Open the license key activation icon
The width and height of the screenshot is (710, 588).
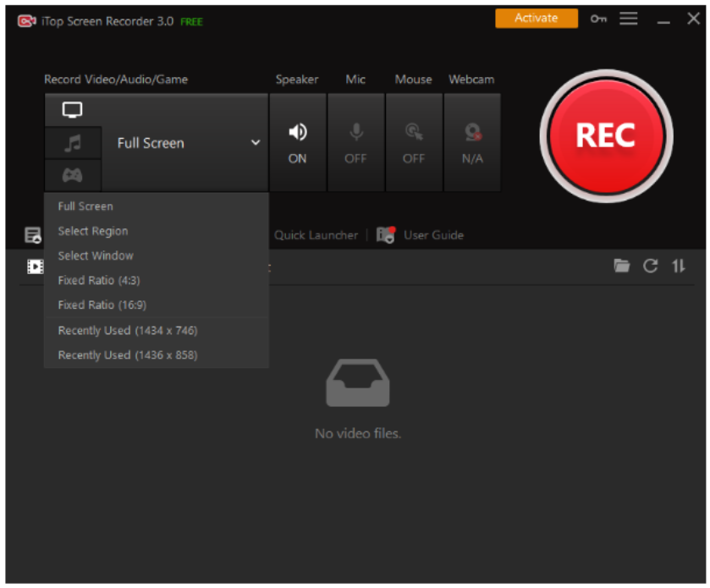click(598, 18)
